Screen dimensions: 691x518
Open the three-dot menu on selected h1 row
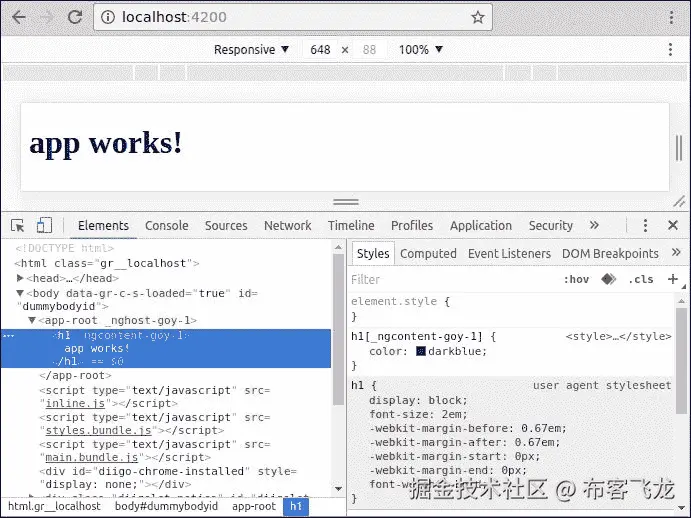[x=8, y=336]
